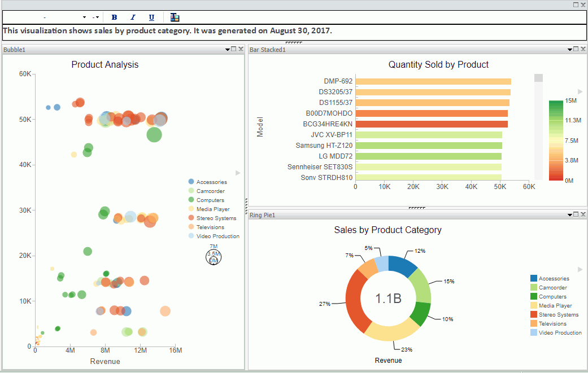Open the Bubble1 panel menu arrow
Screen dimensions: 588x373
228,50
